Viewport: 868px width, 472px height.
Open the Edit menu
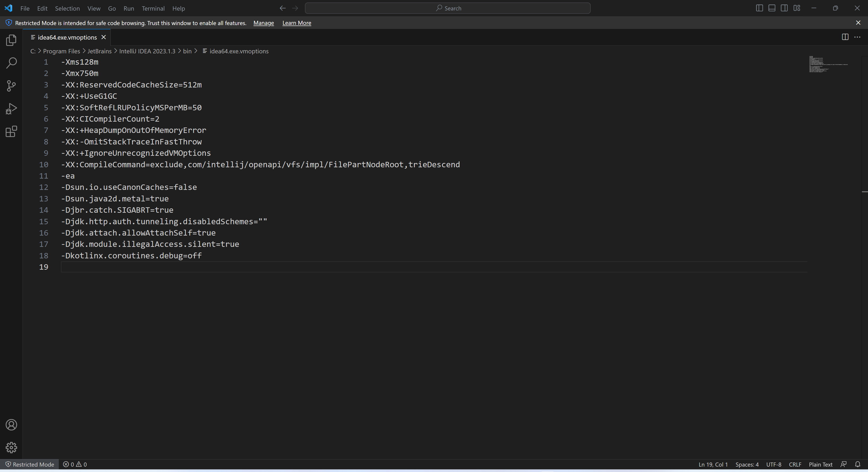tap(42, 8)
